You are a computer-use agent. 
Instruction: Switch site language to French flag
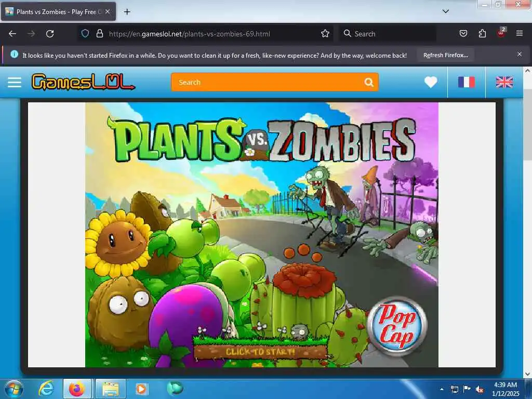click(x=467, y=82)
